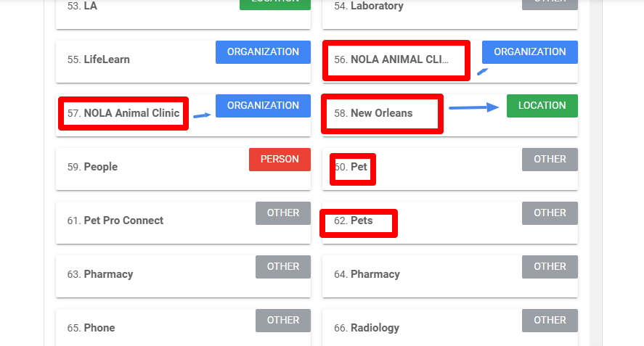
Task: Open the Pet Pro Connect entity
Action: [x=123, y=221]
